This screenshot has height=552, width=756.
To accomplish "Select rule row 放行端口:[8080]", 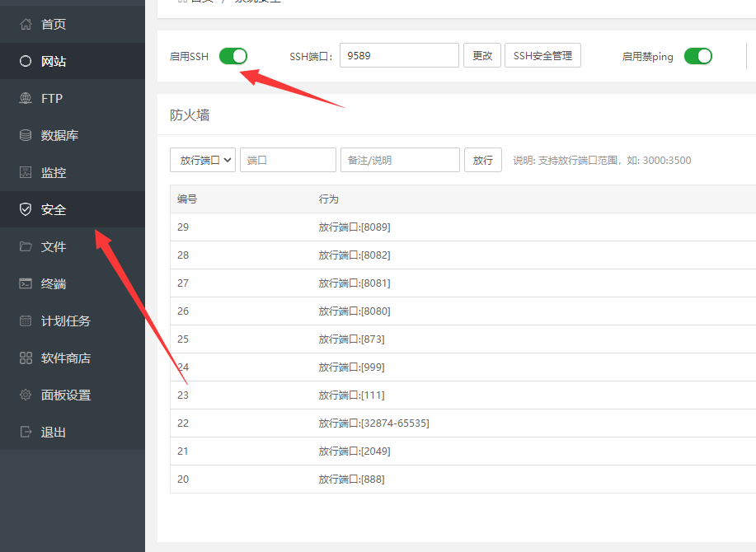I will pos(463,311).
